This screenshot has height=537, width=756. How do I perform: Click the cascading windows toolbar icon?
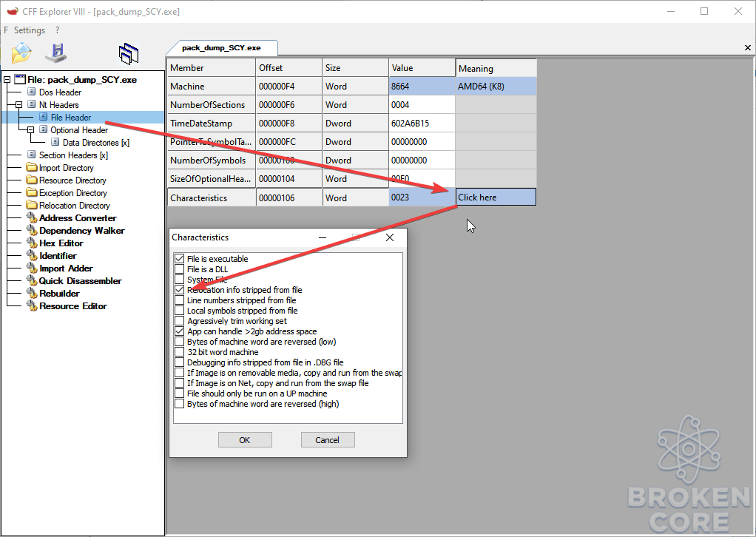(x=129, y=53)
